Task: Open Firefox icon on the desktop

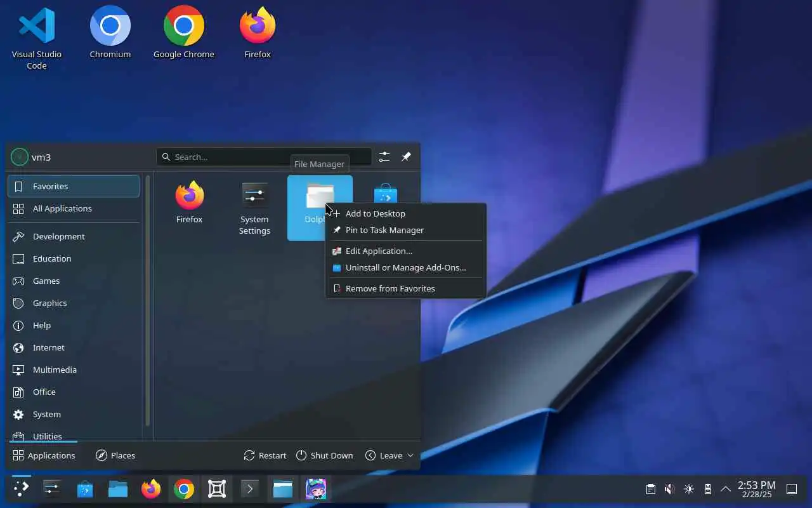Action: click(x=258, y=33)
